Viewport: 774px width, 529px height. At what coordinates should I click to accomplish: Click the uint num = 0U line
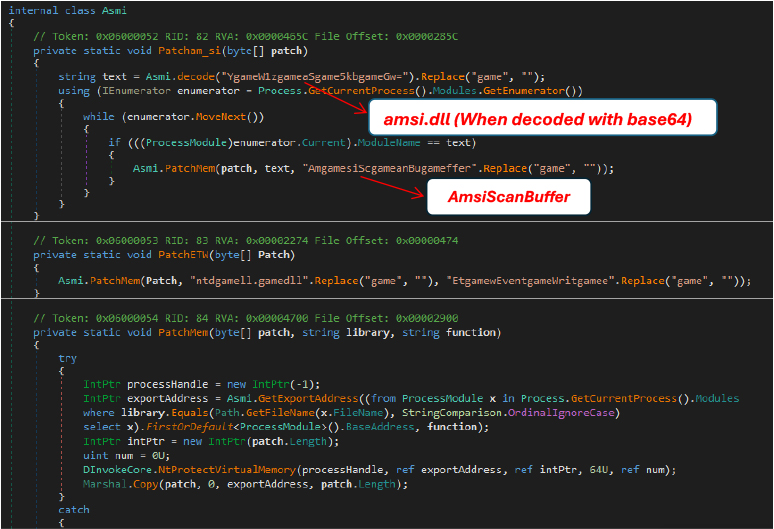(126, 455)
